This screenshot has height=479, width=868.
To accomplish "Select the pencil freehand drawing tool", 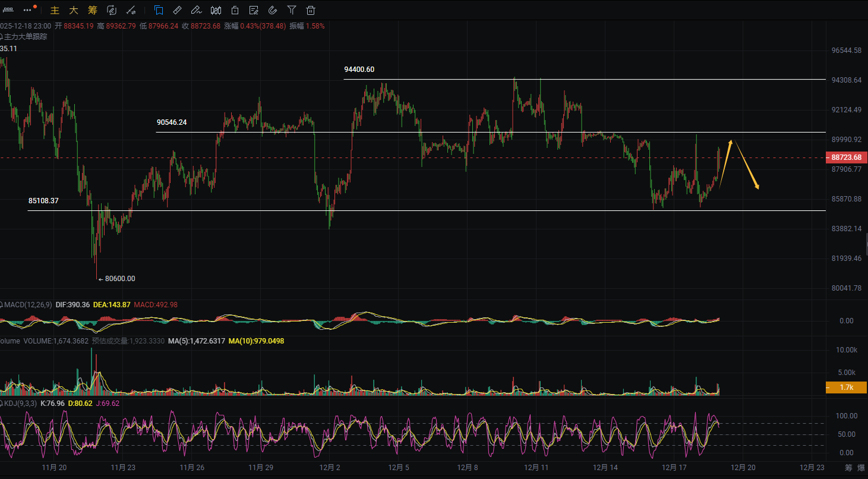I will click(x=196, y=10).
